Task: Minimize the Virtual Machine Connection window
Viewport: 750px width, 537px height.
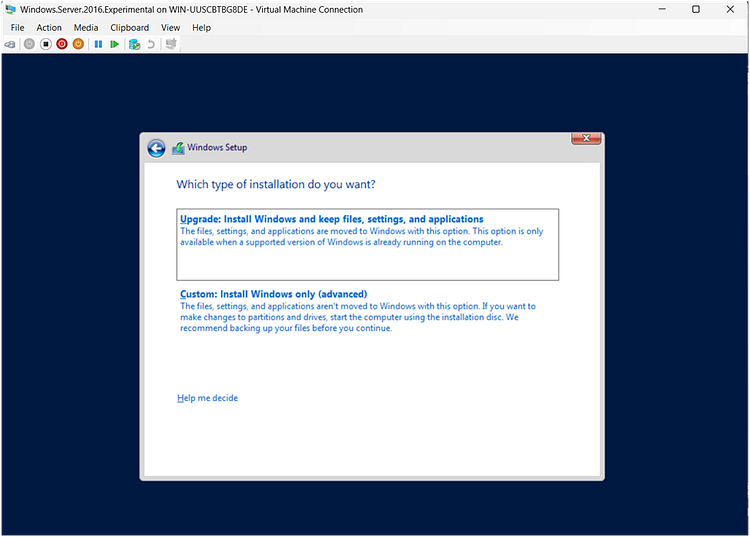Action: tap(662, 9)
